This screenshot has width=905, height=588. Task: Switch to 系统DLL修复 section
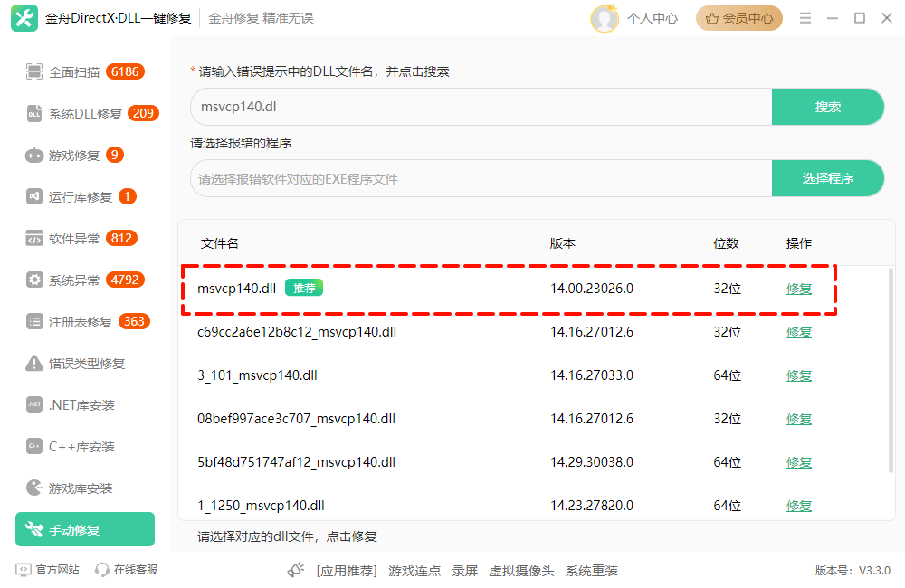[85, 114]
